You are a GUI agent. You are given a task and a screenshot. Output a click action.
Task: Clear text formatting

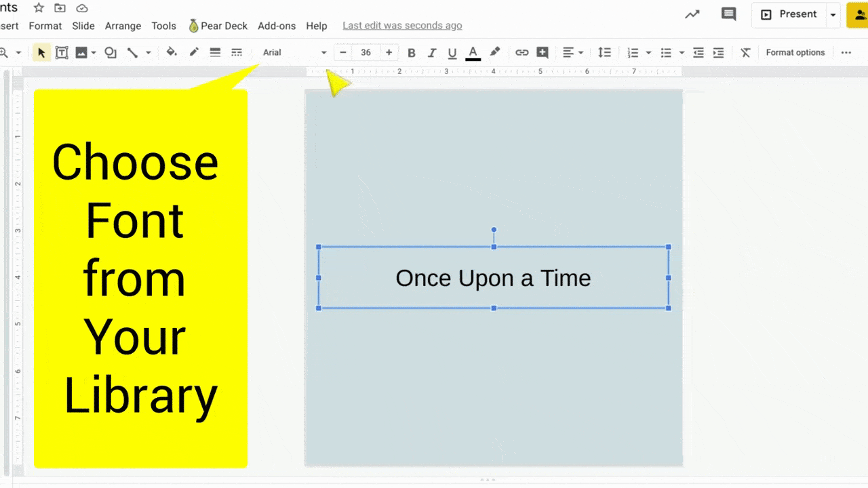[x=745, y=52]
